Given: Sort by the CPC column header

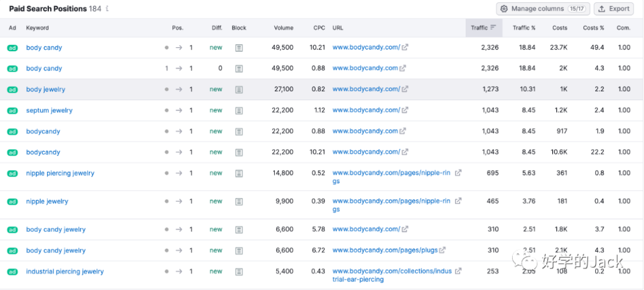Looking at the screenshot, I should click(319, 28).
